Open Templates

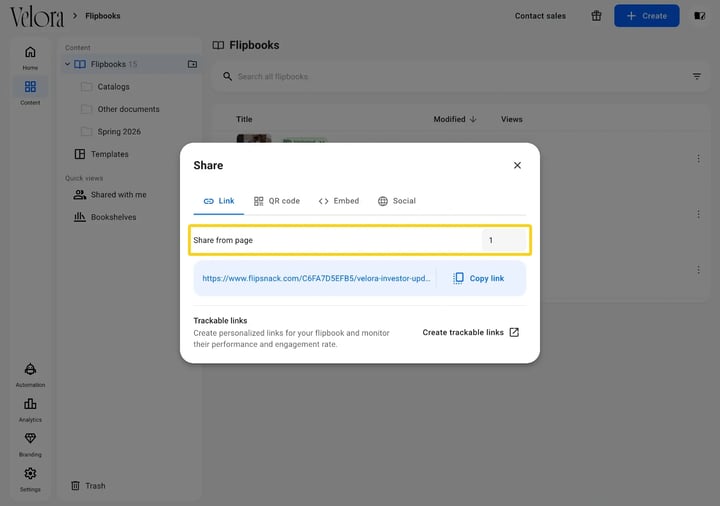(x=101, y=154)
